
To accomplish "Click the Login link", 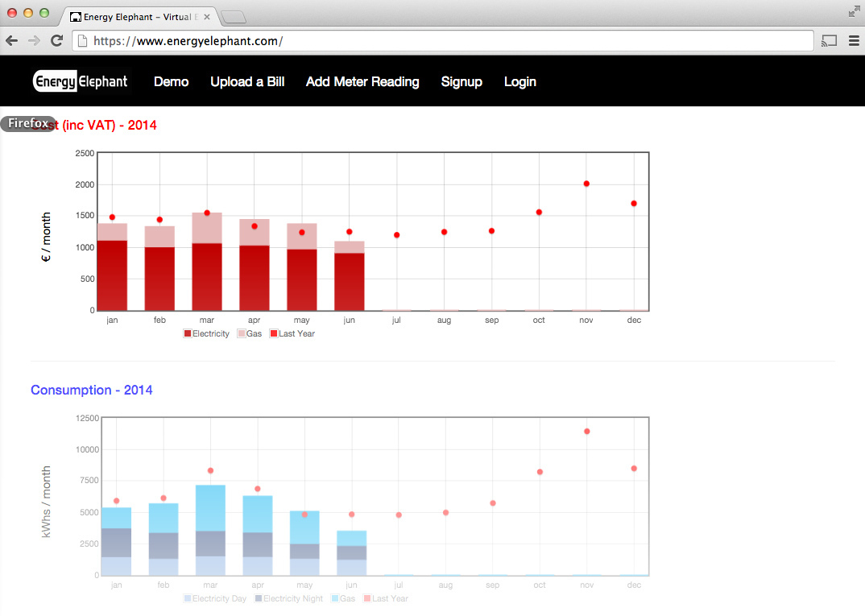I will pos(519,81).
